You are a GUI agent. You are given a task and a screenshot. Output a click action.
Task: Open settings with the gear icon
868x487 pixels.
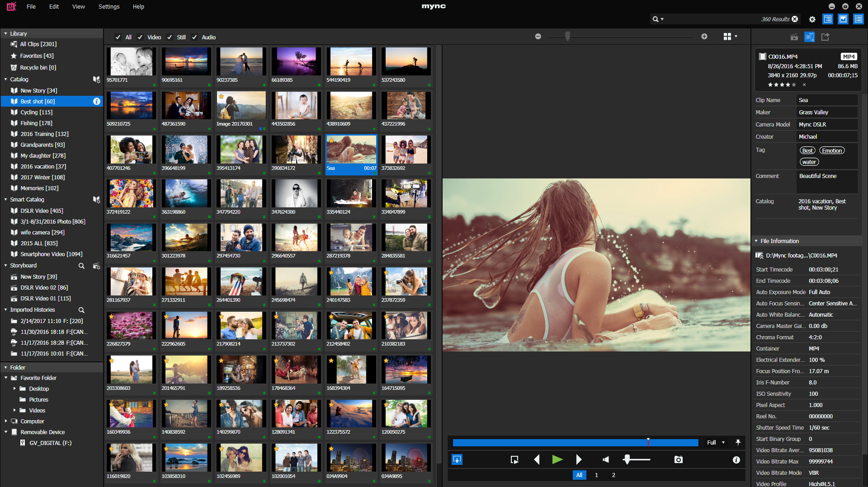click(812, 19)
